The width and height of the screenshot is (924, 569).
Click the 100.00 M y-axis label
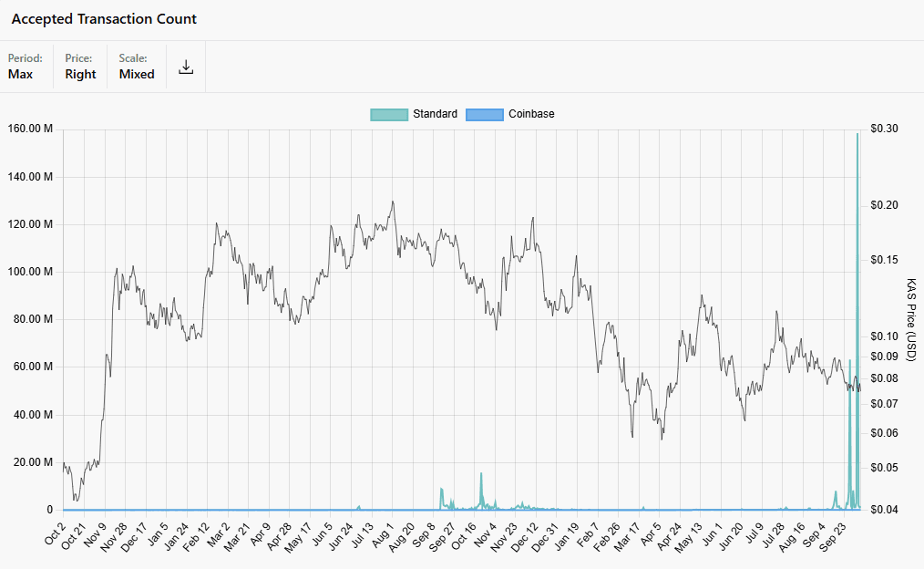[29, 272]
